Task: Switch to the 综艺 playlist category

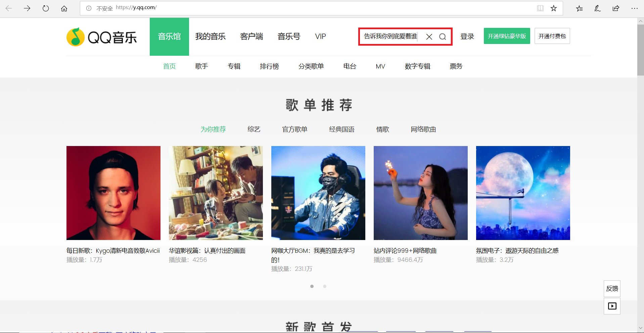Action: tap(254, 129)
